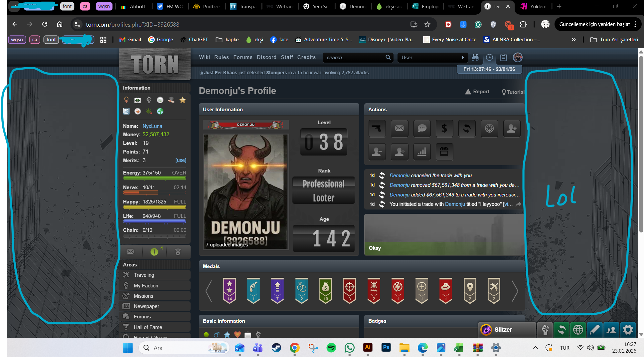Screen dimensions: 644x357
Task: Start a chat with the speech bubble icon
Action: click(422, 129)
